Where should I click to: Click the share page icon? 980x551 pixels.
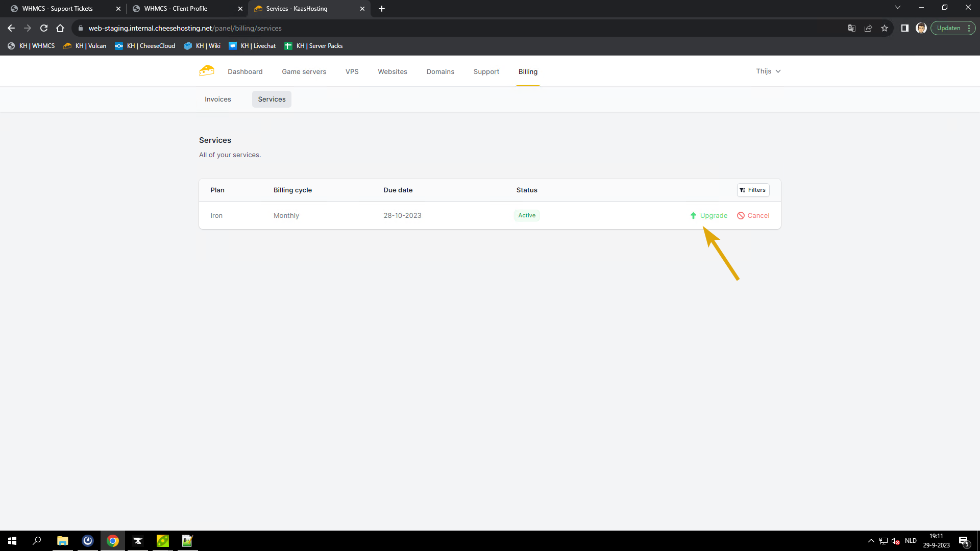868,28
